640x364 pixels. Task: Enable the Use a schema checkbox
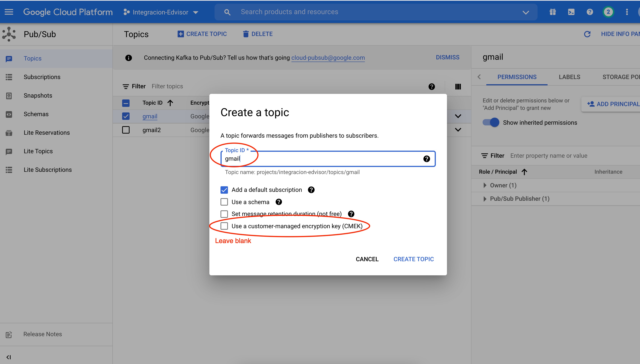pos(224,202)
